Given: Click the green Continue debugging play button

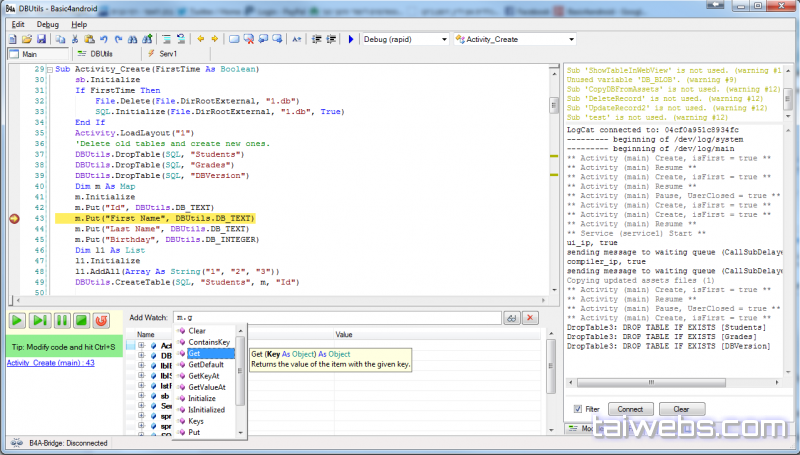Looking at the screenshot, I should [x=18, y=320].
